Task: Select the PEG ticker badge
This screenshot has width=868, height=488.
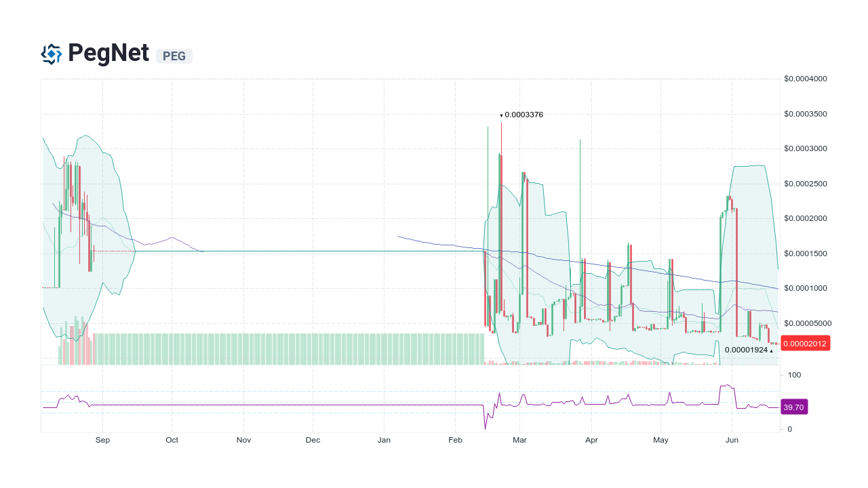Action: (174, 56)
